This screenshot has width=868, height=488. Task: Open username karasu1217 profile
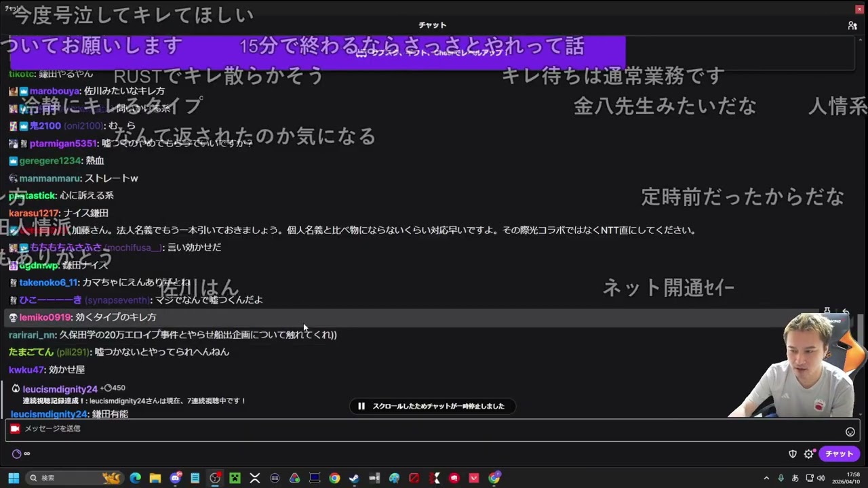pyautogui.click(x=34, y=213)
